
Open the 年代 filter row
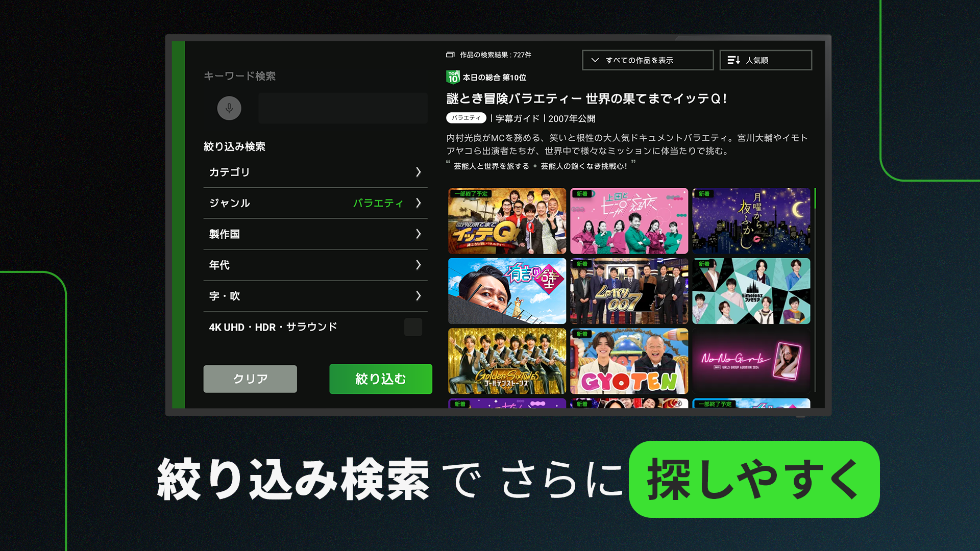[315, 265]
